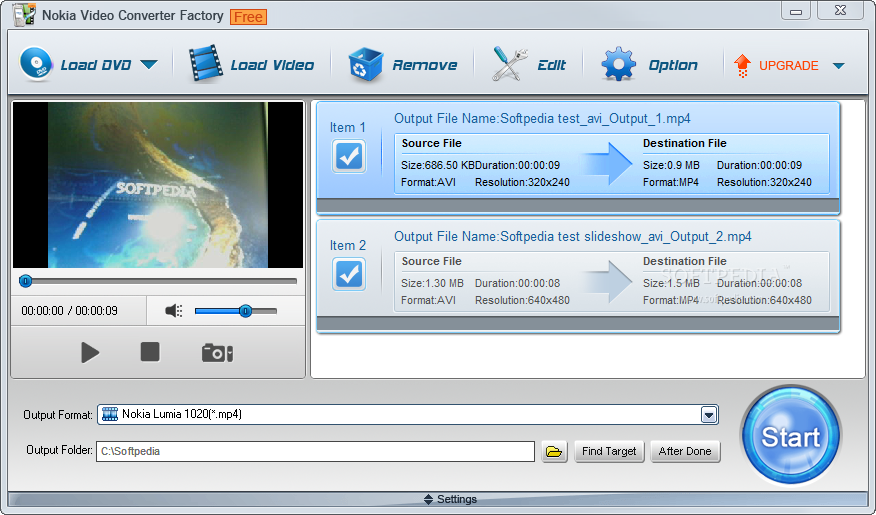Click the video seek bar handle
The width and height of the screenshot is (876, 515).
point(25,281)
